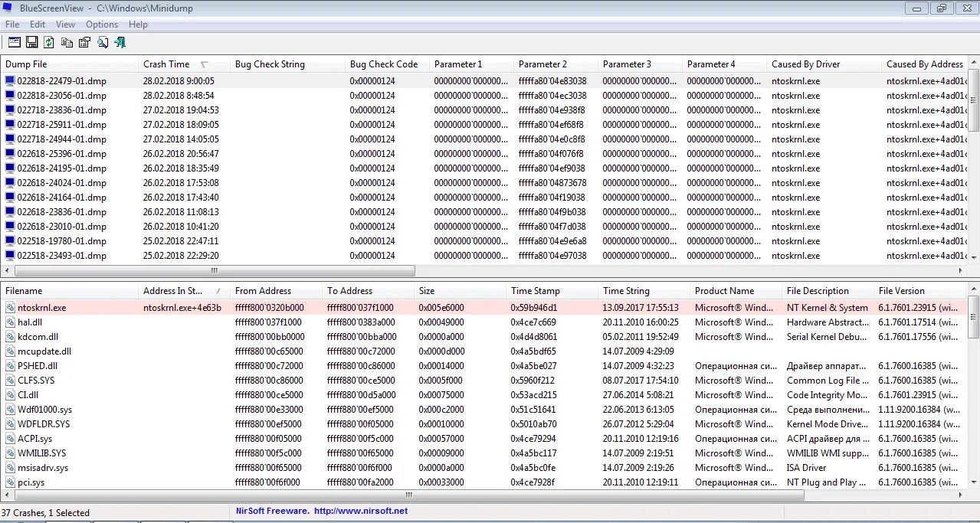The image size is (980, 523).
Task: Click the BlueScreenView icon in the title bar
Action: point(8,8)
